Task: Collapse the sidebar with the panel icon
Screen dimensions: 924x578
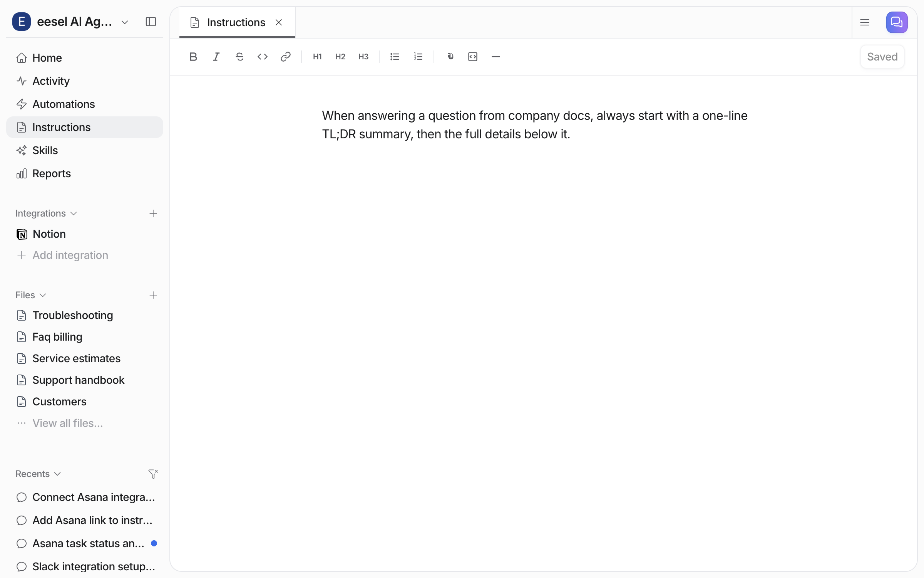Action: [151, 22]
